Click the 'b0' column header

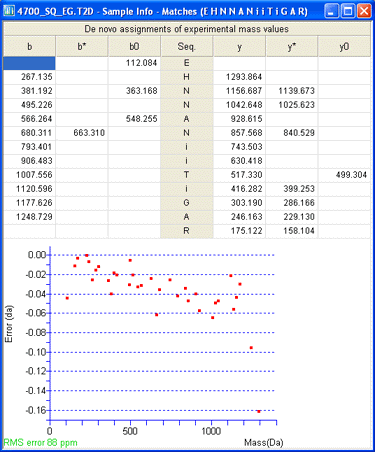click(x=134, y=46)
